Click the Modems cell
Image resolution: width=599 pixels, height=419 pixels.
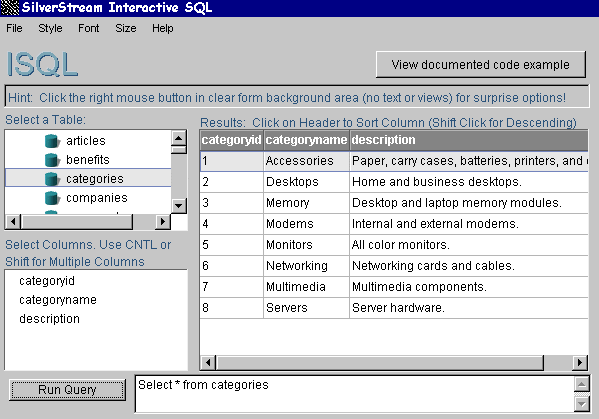coord(306,224)
